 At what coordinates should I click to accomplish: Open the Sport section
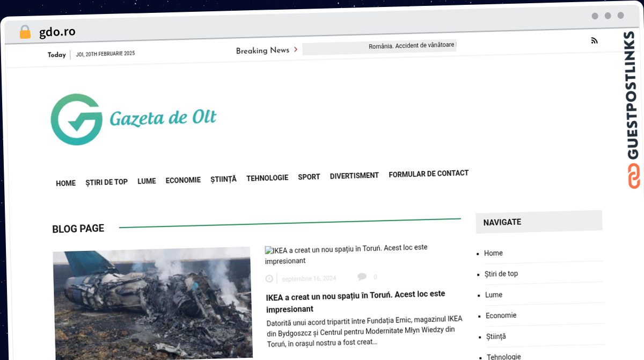point(309,177)
